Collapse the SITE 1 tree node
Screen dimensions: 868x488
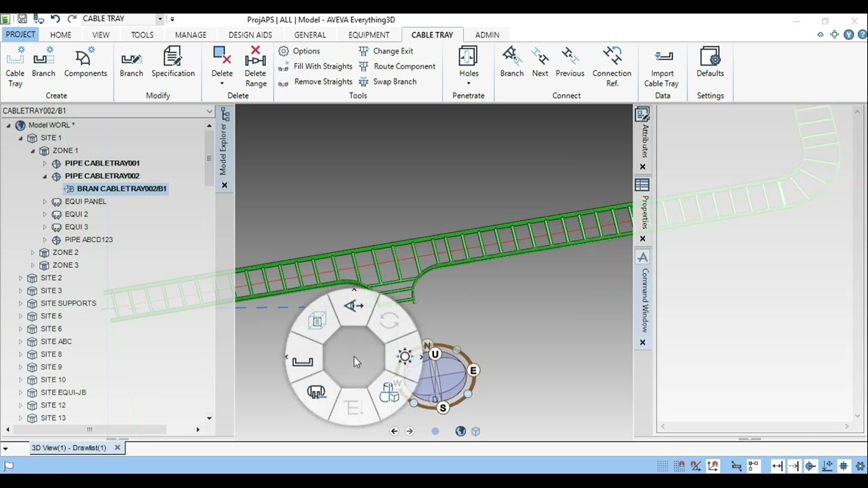[20, 138]
